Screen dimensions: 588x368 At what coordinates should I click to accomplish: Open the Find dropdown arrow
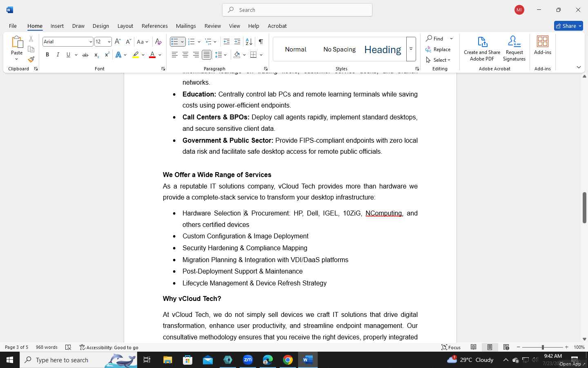point(451,38)
